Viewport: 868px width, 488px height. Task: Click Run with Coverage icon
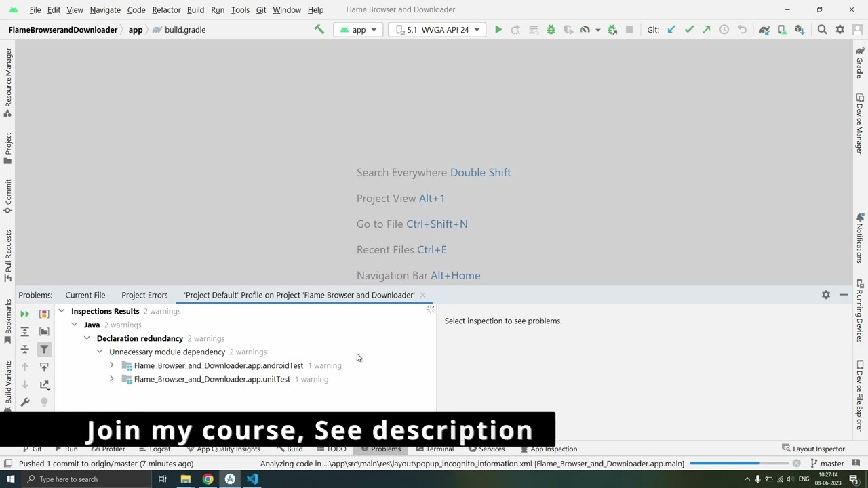[568, 30]
